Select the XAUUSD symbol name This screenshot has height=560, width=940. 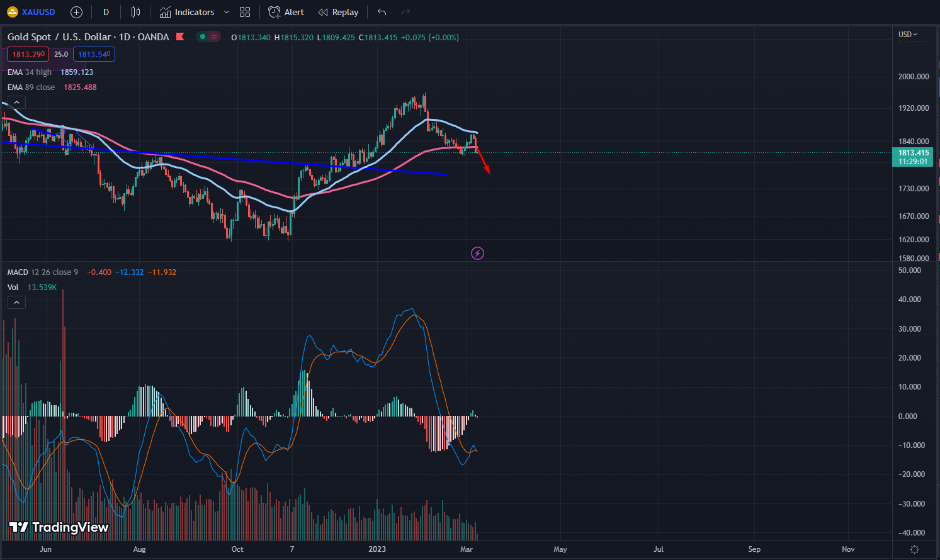(x=37, y=11)
